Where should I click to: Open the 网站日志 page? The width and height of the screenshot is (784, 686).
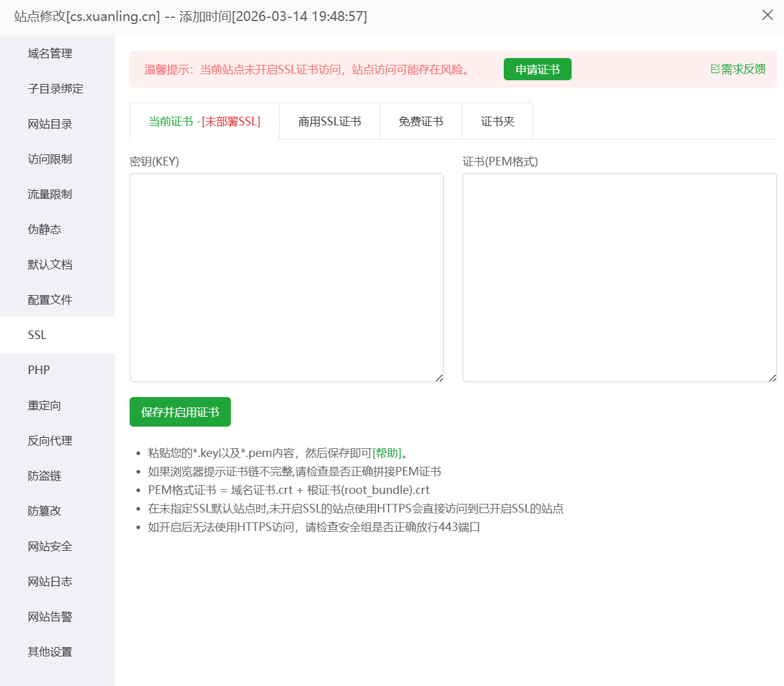tap(49, 581)
